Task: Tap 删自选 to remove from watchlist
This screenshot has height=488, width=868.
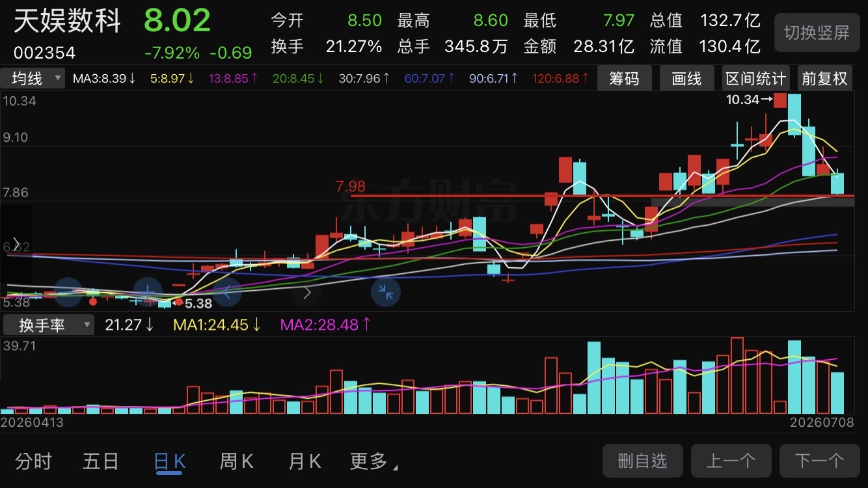Action: click(x=643, y=461)
